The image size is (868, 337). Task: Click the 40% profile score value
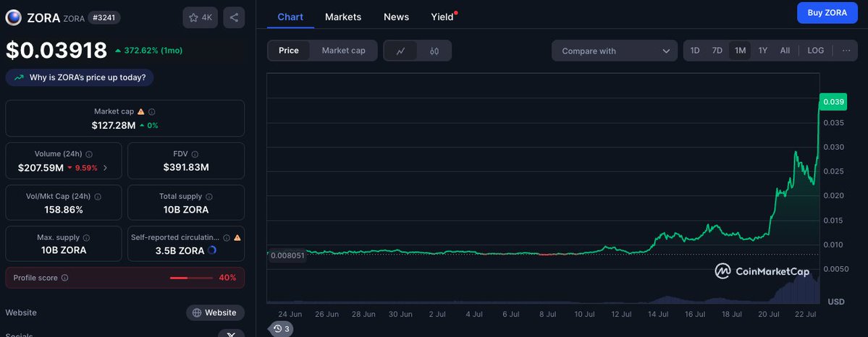tap(227, 278)
